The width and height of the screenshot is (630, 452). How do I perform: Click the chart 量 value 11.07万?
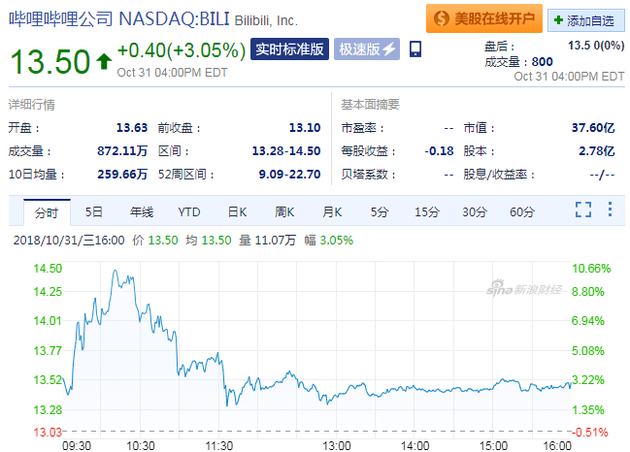(x=275, y=241)
